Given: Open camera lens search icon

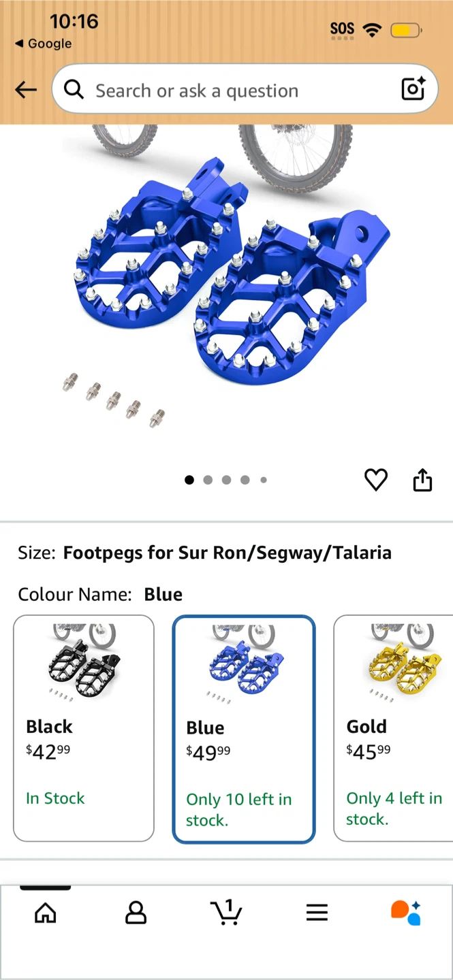Looking at the screenshot, I should [413, 89].
